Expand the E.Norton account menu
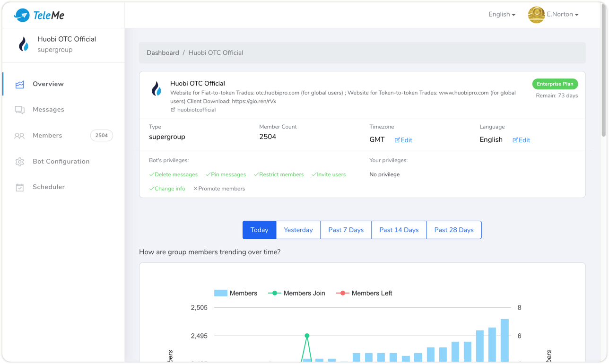Viewport: 609px width, 364px height. point(562,15)
